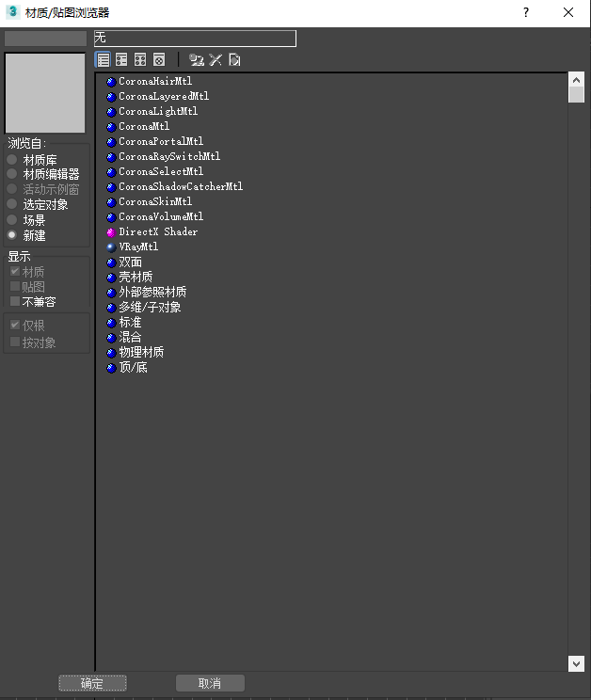The width and height of the screenshot is (591, 700).
Task: Click the sphere icon beside CoronaSkinMtl
Action: click(x=112, y=202)
